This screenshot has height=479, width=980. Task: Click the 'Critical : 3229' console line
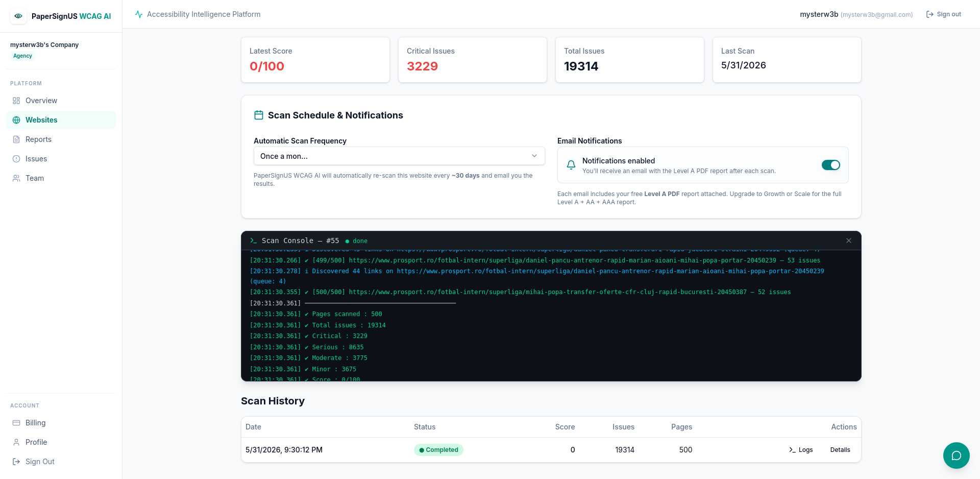[x=308, y=336]
